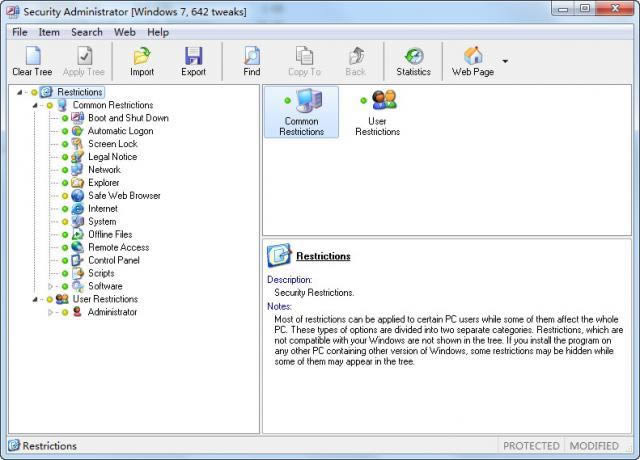640x460 pixels.
Task: Click the Screen Lock keys icon
Action: (x=78, y=144)
